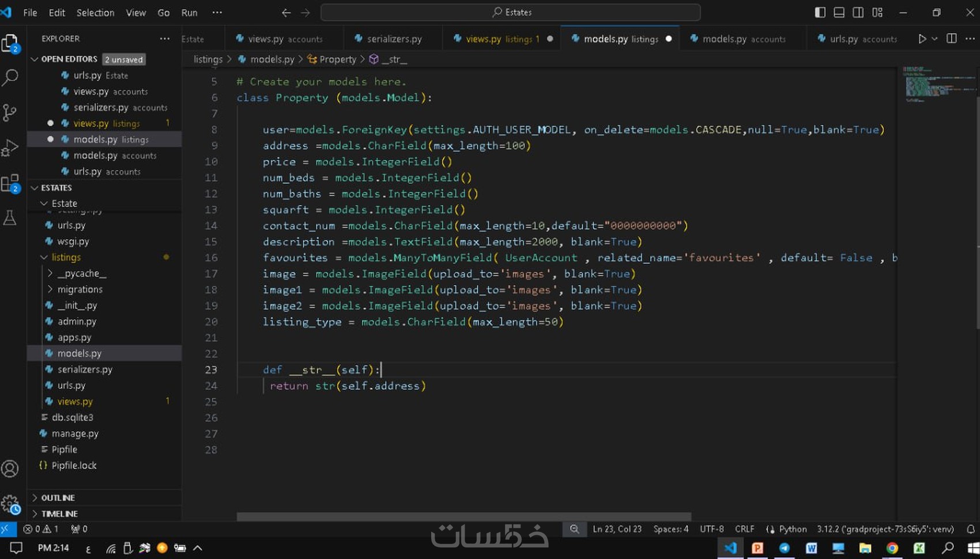Open the Extensions view
980x559 pixels.
(x=10, y=183)
